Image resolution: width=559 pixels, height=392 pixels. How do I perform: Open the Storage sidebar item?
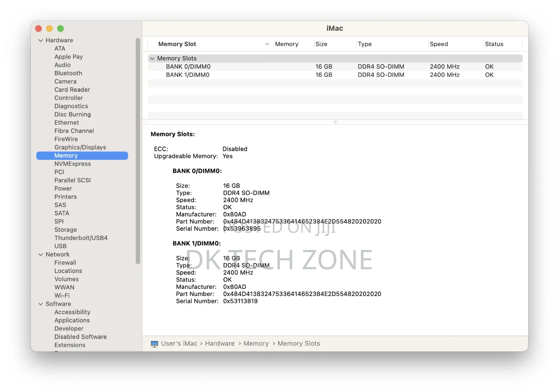65,230
